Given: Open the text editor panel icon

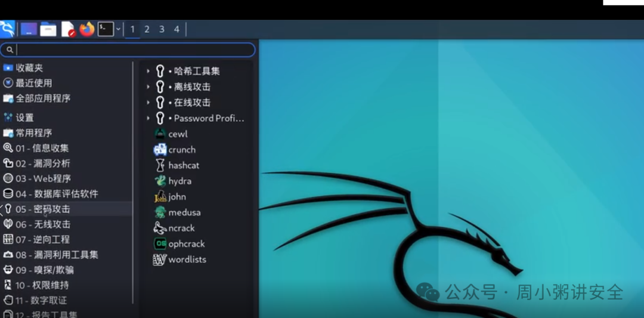Looking at the screenshot, I should pos(68,29).
